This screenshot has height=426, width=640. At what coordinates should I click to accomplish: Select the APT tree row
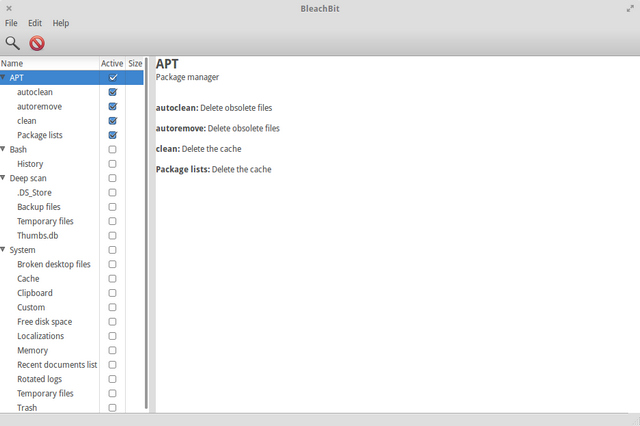[72, 78]
